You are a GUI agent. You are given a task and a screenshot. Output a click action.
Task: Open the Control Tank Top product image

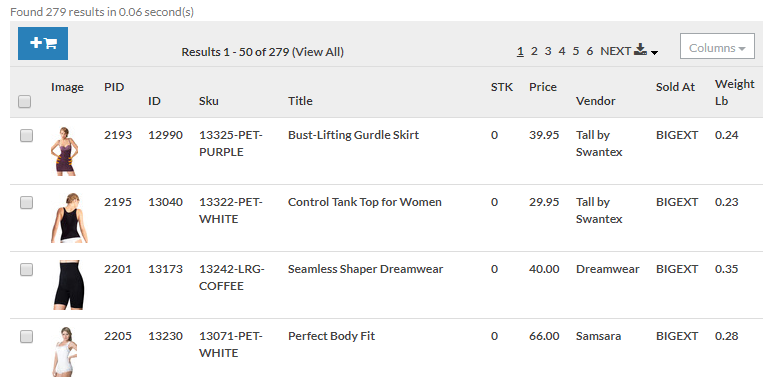click(69, 218)
